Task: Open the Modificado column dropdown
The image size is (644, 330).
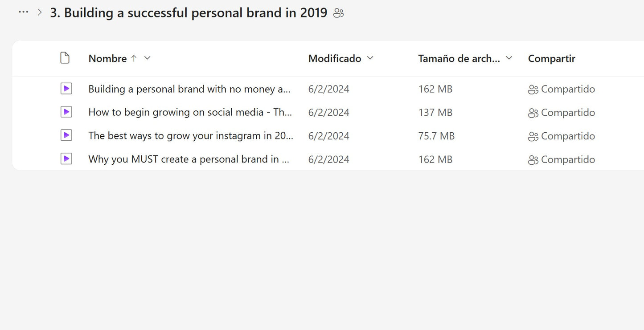Action: pos(370,58)
